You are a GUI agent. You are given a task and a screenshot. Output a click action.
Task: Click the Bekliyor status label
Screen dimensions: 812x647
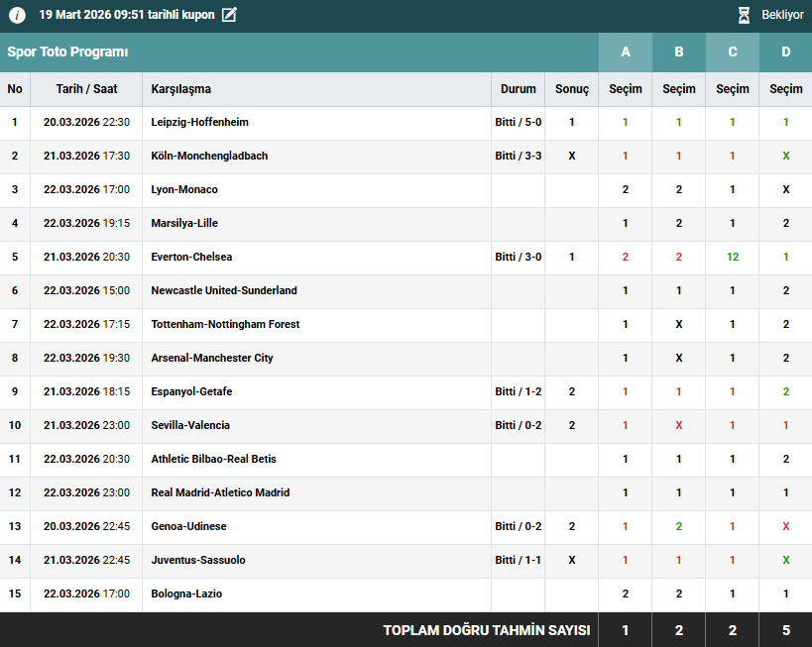tap(782, 15)
